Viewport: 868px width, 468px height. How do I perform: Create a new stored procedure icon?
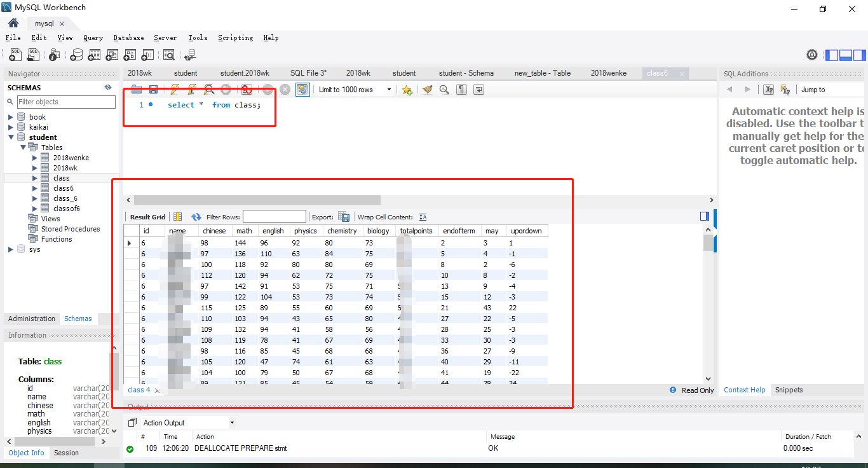point(130,55)
